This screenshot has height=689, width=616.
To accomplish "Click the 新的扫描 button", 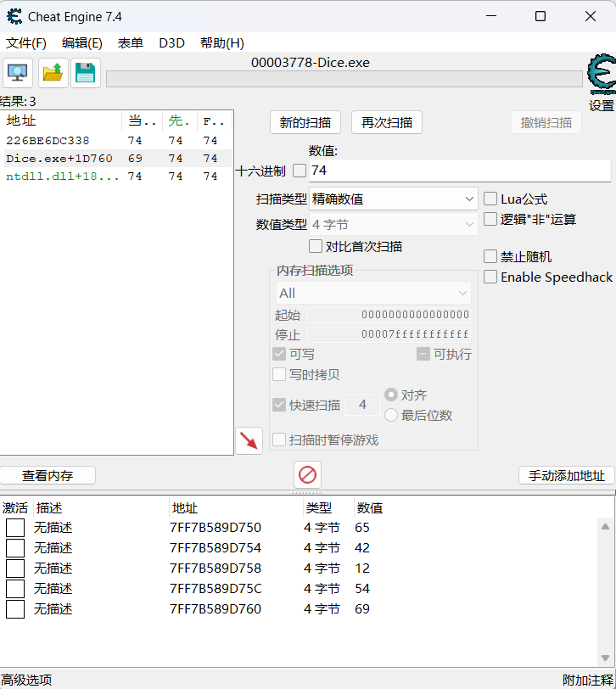I will point(305,122).
